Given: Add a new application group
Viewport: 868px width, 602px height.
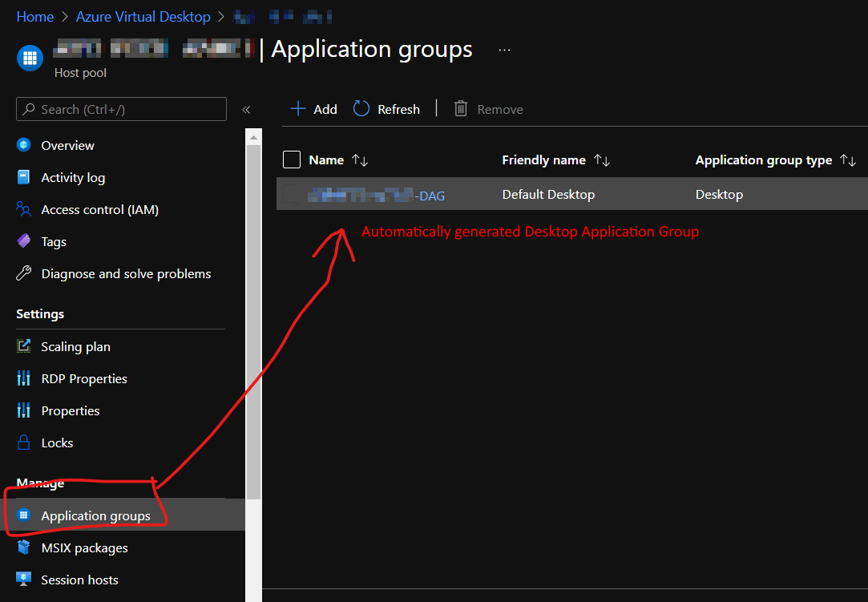Looking at the screenshot, I should [x=314, y=109].
